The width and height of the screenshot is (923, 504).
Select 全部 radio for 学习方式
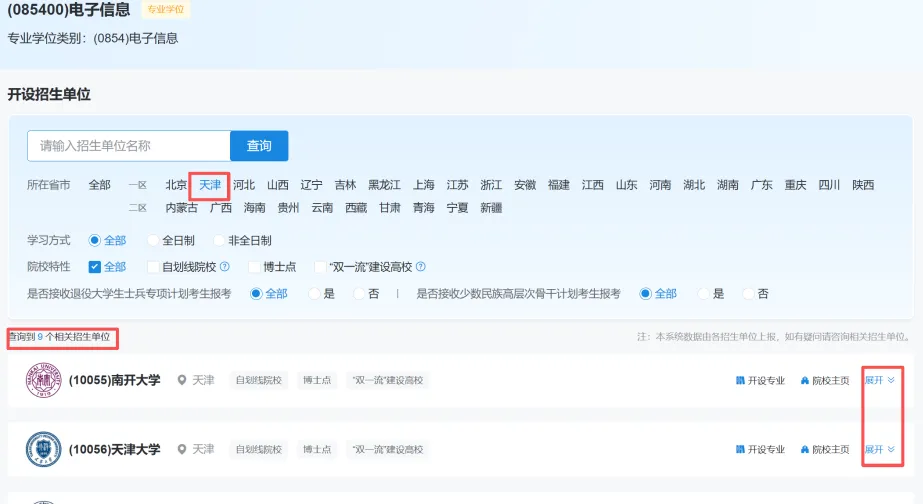(x=94, y=240)
